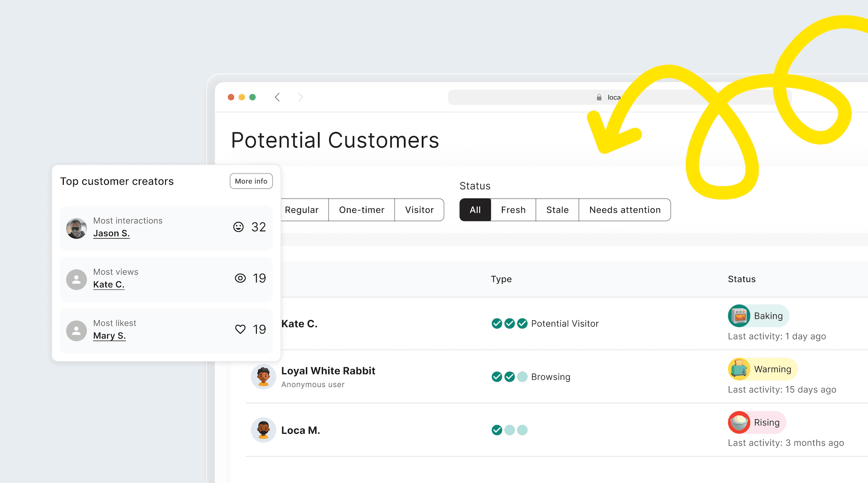Choose the One-timer type filter
This screenshot has height=483, width=868.
click(362, 210)
